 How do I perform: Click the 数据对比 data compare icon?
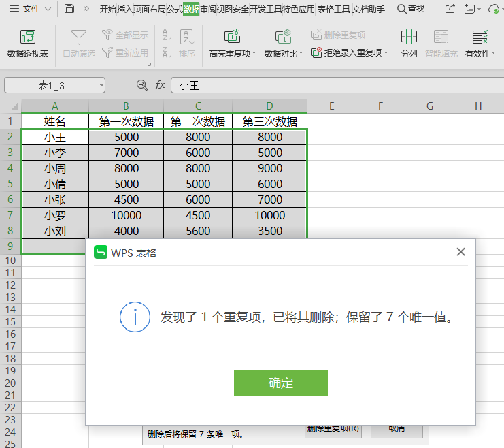(283, 37)
